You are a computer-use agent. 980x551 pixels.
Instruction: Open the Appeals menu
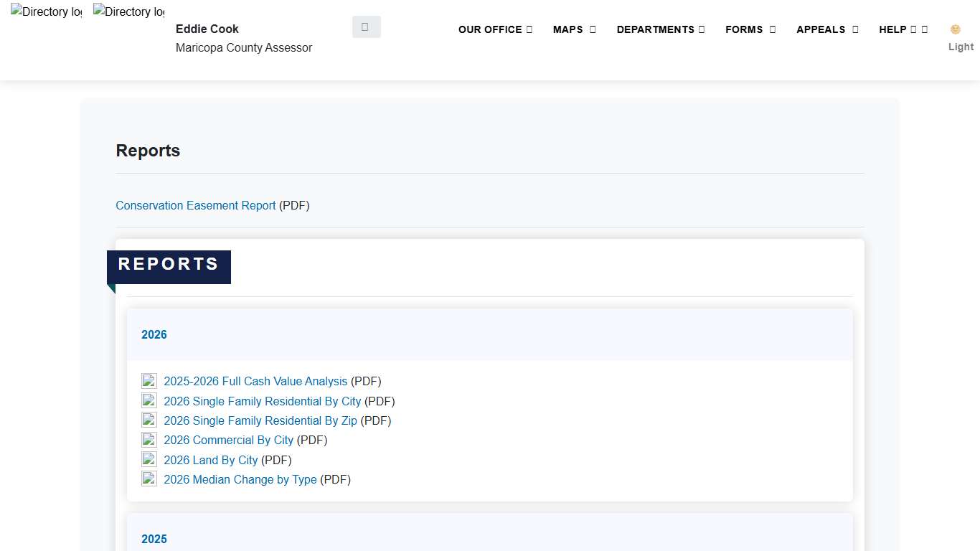(827, 29)
